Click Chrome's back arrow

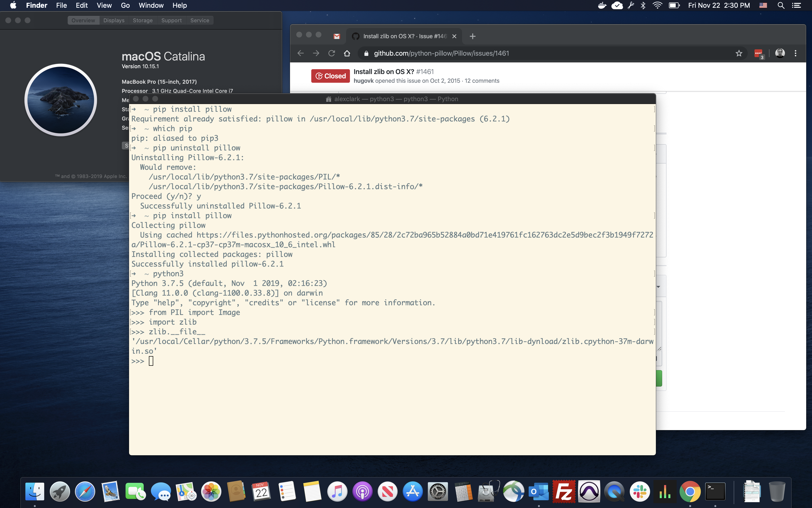click(x=300, y=53)
